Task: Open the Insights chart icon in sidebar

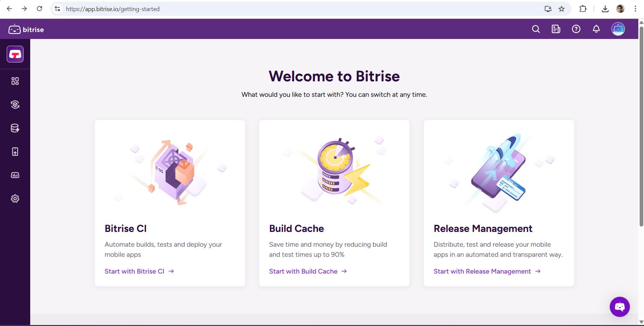Action: coord(15,175)
